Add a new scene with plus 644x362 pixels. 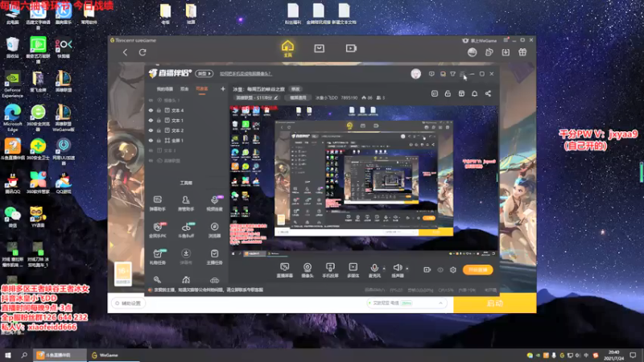223,88
